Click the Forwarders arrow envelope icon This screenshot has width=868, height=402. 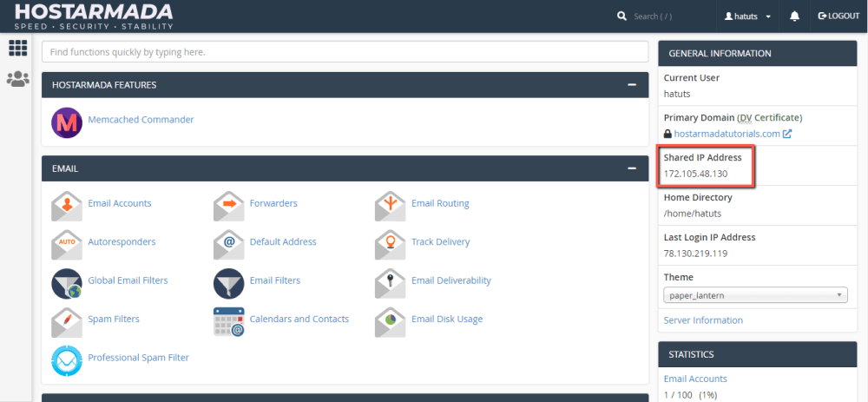228,206
